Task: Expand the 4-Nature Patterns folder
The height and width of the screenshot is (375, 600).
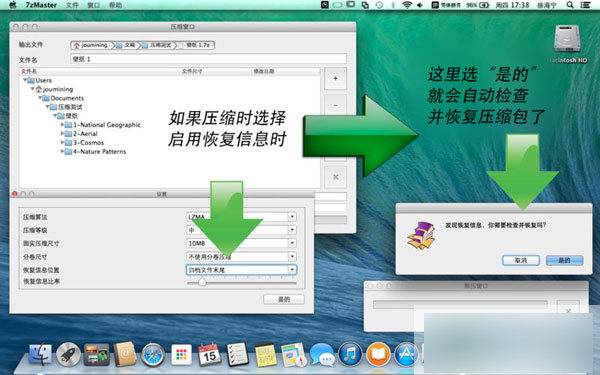Action: click(x=62, y=152)
